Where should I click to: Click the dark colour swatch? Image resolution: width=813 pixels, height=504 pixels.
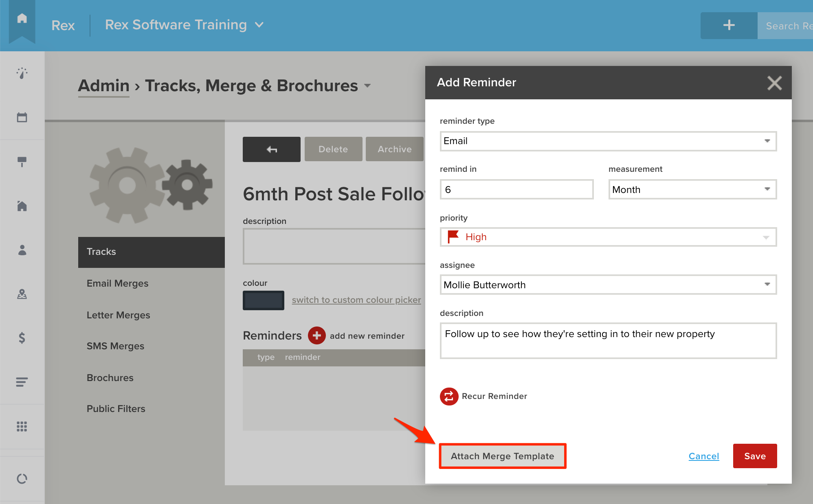pos(264,300)
